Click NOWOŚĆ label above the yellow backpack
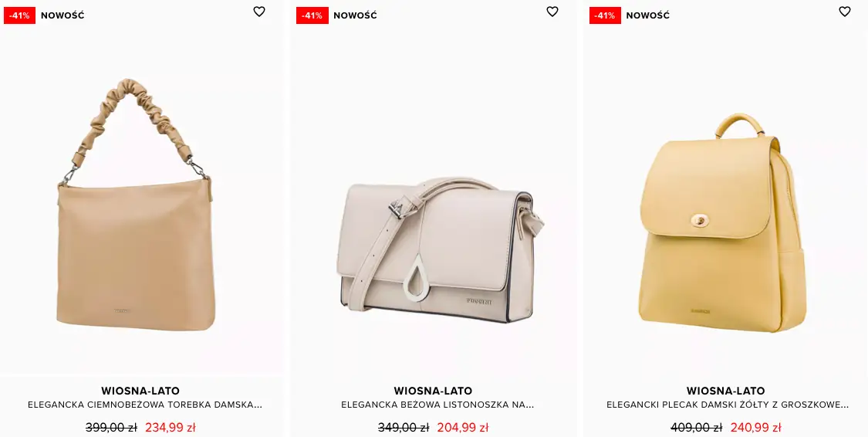The image size is (868, 437). coord(647,15)
